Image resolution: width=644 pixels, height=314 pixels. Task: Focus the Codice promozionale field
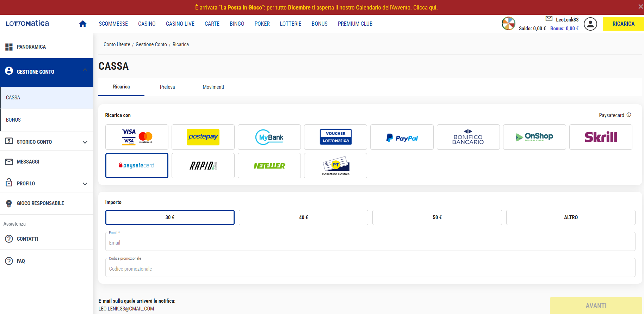click(370, 269)
